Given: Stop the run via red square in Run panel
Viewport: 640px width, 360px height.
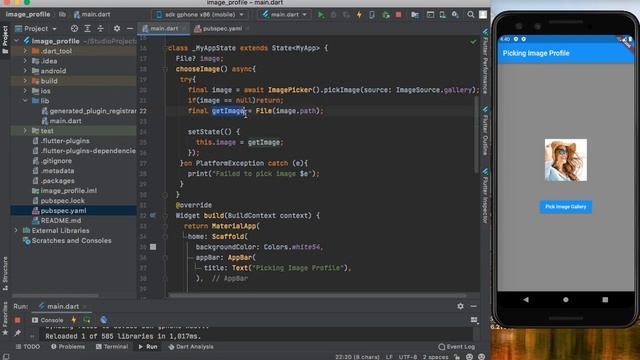Looking at the screenshot, I should 18,320.
